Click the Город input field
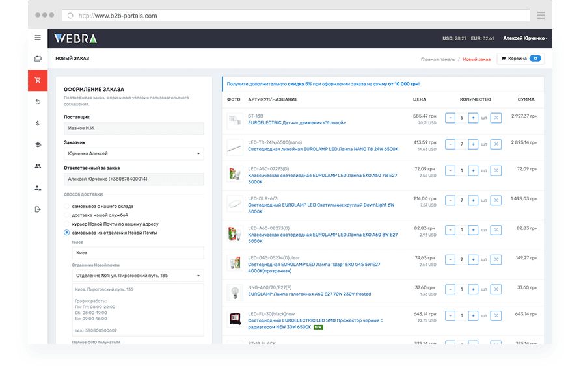 [x=138, y=253]
